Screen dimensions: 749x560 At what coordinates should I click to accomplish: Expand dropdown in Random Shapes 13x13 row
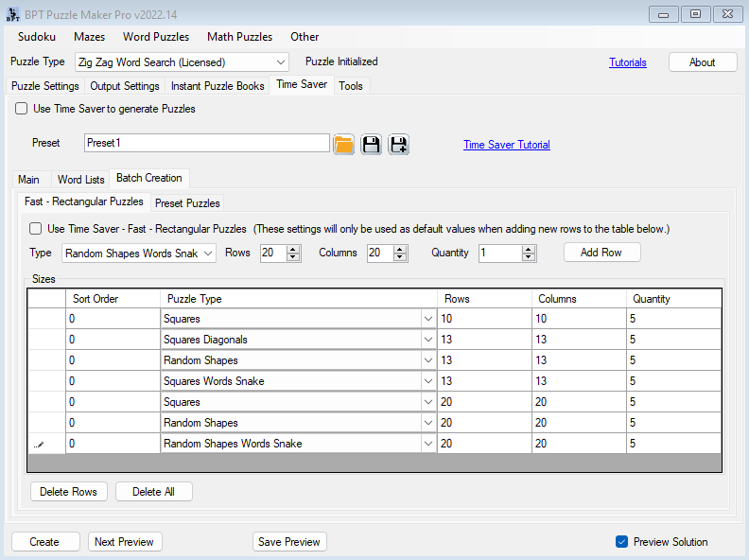click(428, 360)
